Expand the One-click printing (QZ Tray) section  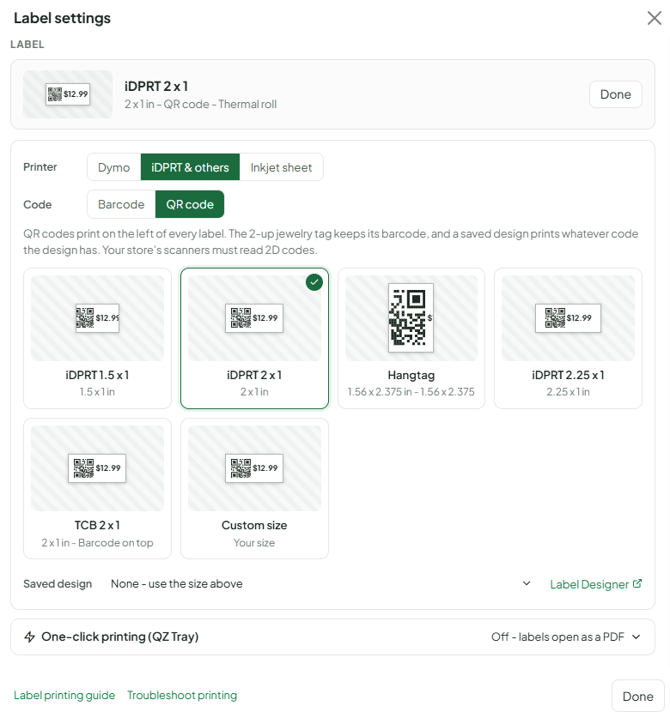tap(332, 636)
